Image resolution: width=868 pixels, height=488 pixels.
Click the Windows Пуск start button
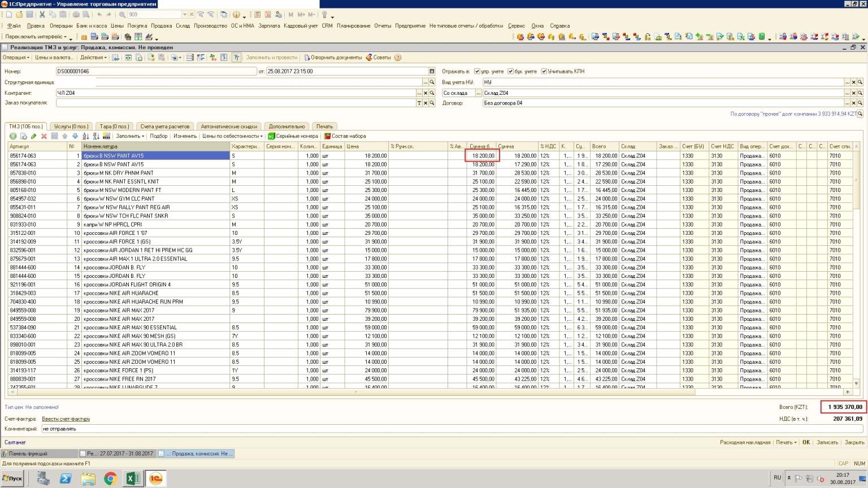(12, 478)
